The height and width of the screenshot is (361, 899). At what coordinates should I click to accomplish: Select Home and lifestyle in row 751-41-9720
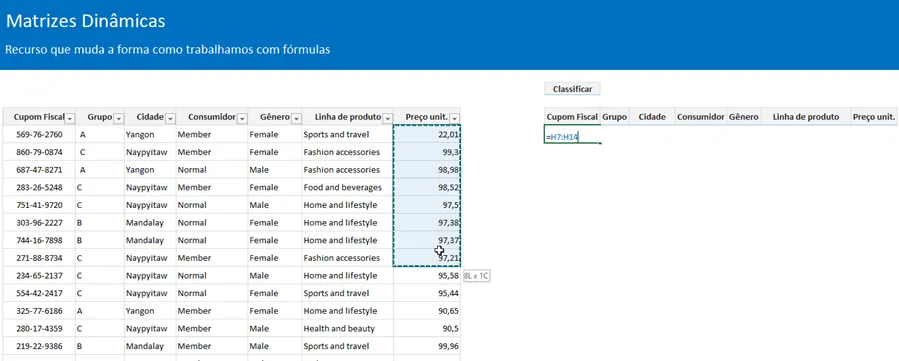[347, 205]
